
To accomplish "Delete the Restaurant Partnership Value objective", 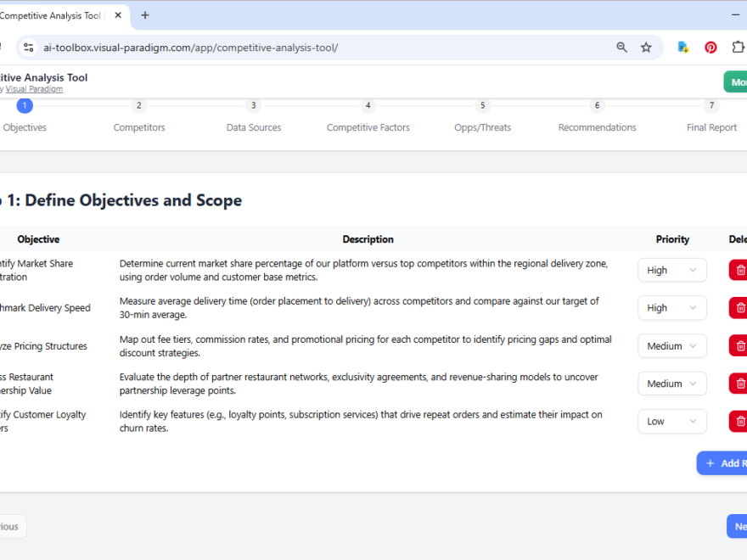I will (738, 383).
